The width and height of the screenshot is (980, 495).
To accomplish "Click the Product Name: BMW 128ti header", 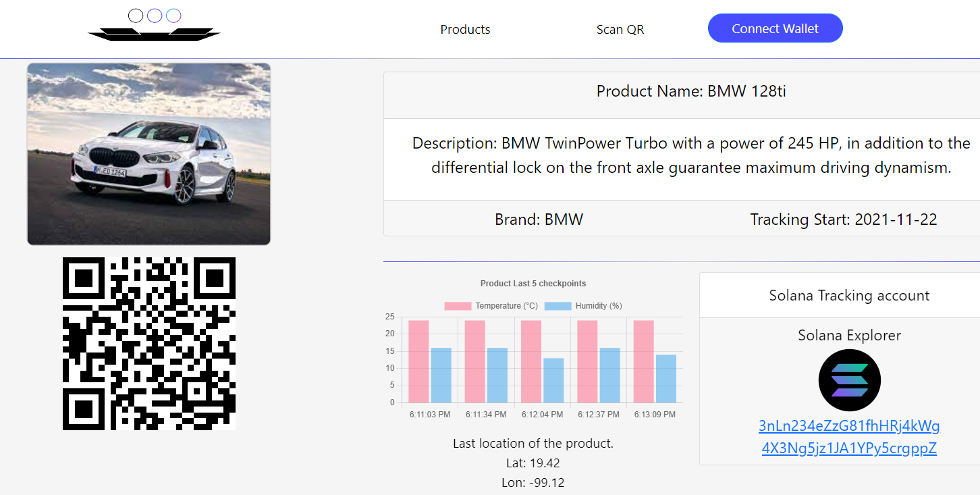I will 691,91.
